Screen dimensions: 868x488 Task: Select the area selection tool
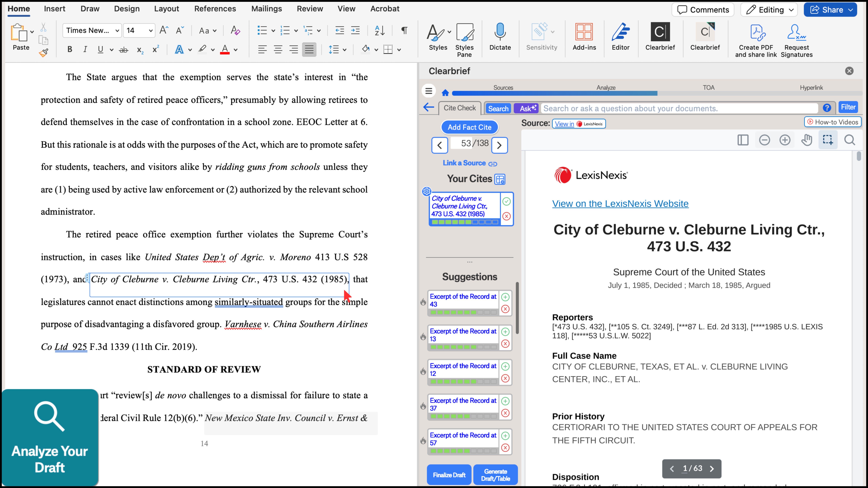tap(828, 140)
